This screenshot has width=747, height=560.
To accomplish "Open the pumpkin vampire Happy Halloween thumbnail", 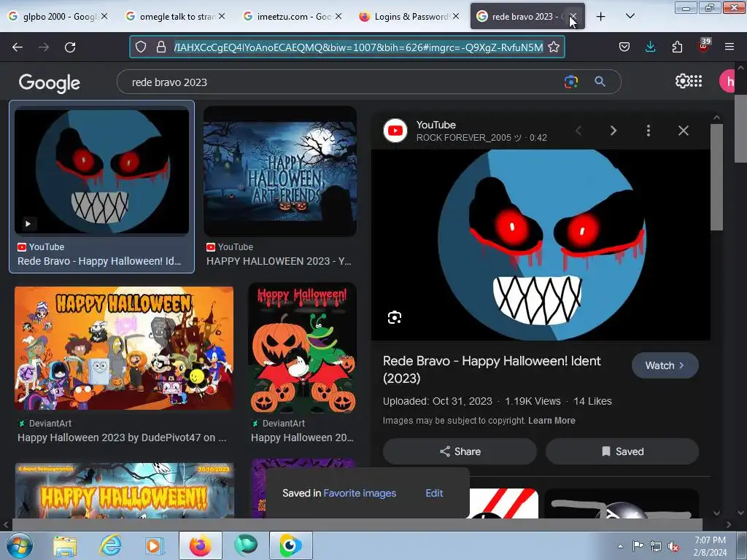I will [x=303, y=348].
